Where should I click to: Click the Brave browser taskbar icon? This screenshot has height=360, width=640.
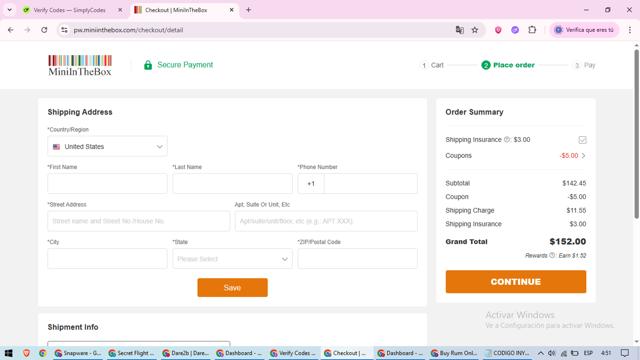[27, 353]
